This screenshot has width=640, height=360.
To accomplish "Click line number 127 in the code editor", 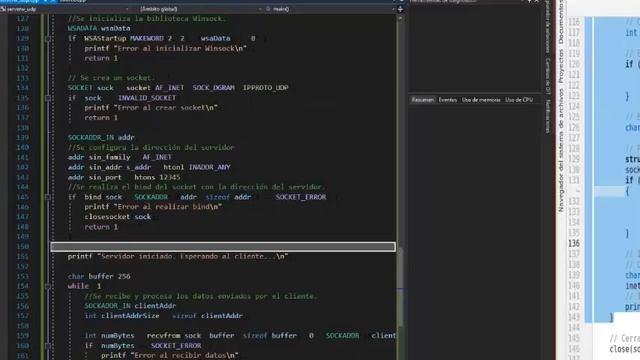I will click(23, 18).
